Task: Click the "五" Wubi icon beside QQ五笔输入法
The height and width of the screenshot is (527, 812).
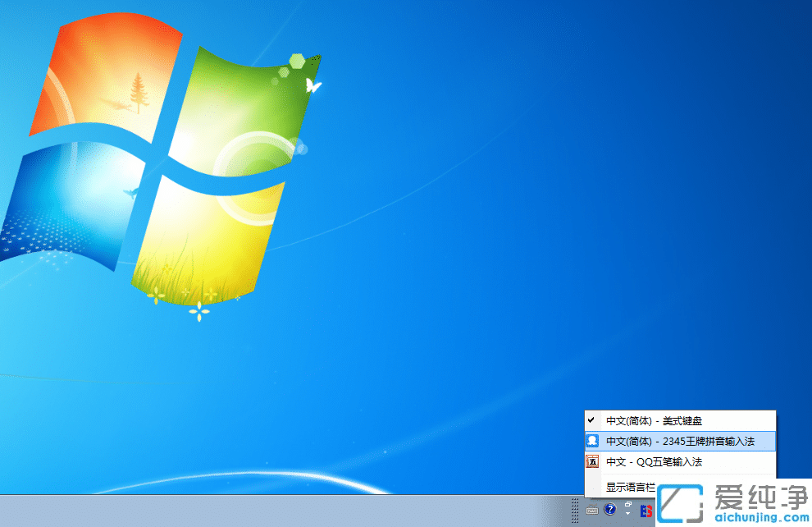Action: [x=592, y=462]
